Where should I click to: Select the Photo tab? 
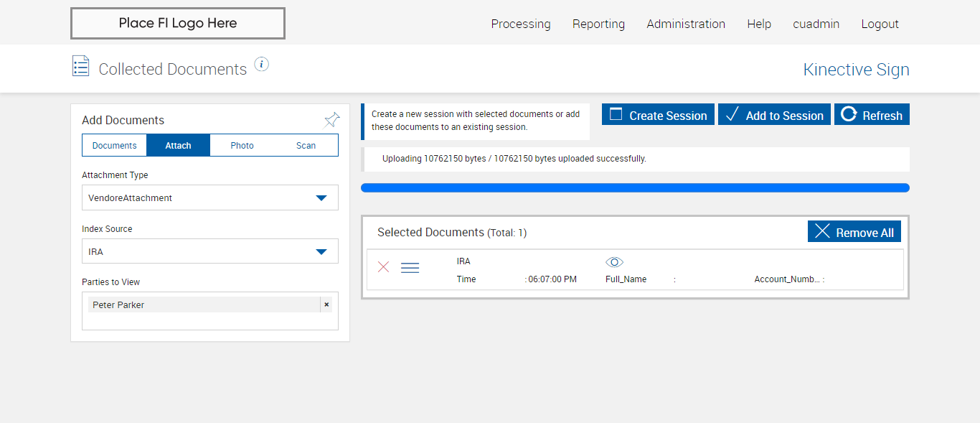click(242, 145)
